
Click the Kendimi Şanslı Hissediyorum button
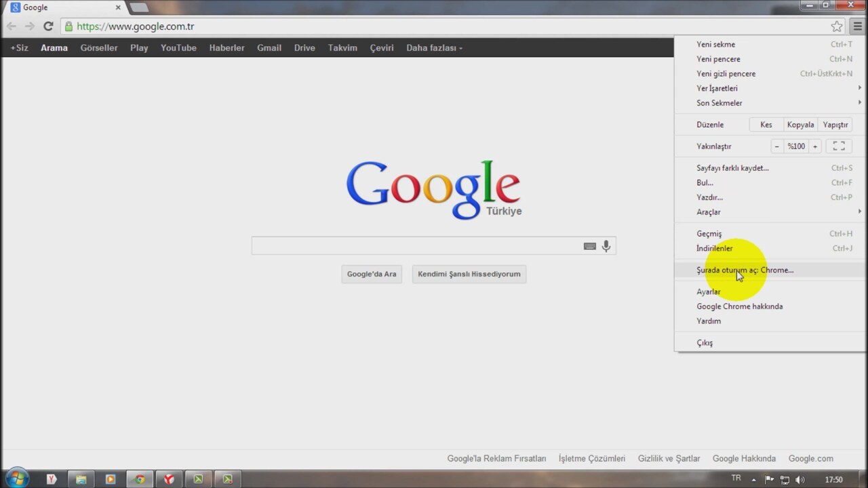point(469,274)
